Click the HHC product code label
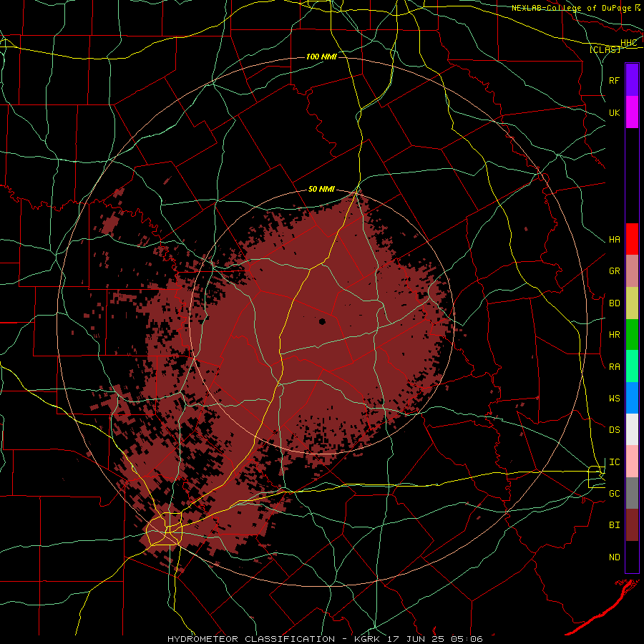This screenshot has width=644, height=644. coord(628,43)
